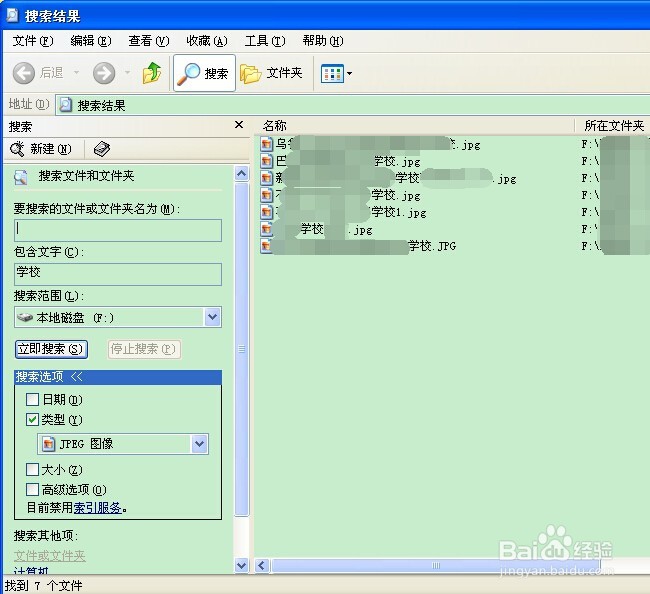This screenshot has height=594, width=650.
Task: Open the 编辑(E) menu
Action: point(91,41)
